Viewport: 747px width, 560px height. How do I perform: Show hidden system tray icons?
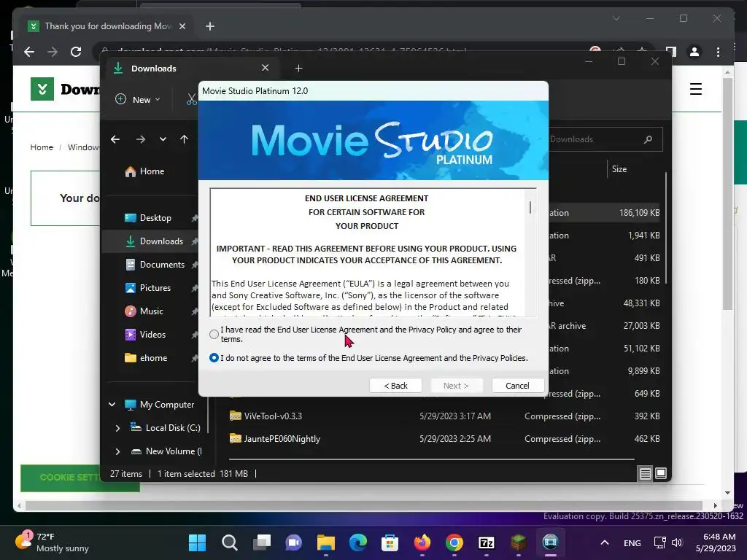click(605, 542)
